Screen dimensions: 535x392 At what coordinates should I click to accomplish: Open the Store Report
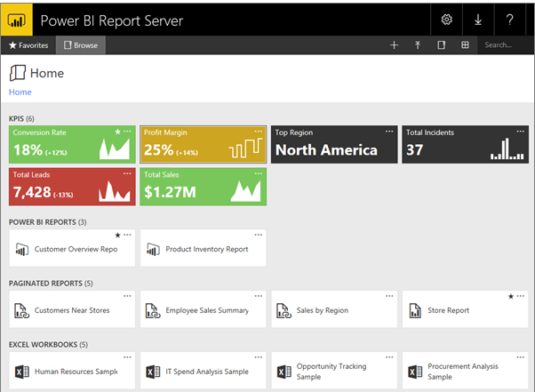pyautogui.click(x=466, y=309)
